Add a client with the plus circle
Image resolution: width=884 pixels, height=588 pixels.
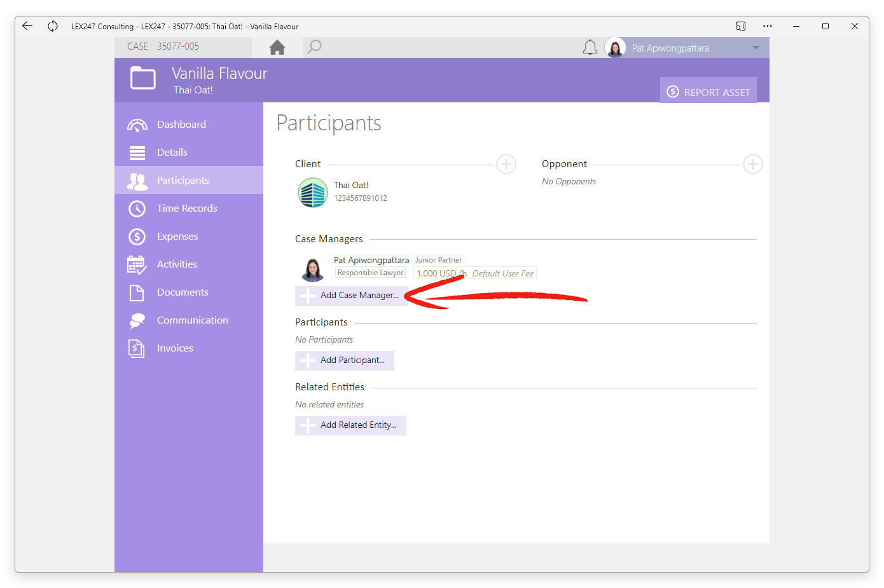pyautogui.click(x=506, y=164)
